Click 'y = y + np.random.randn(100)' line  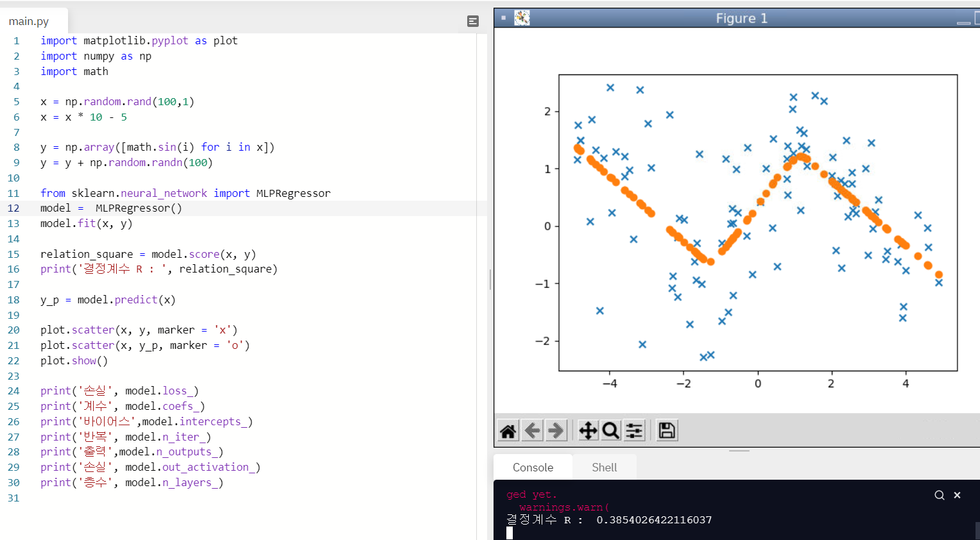pyautogui.click(x=126, y=163)
